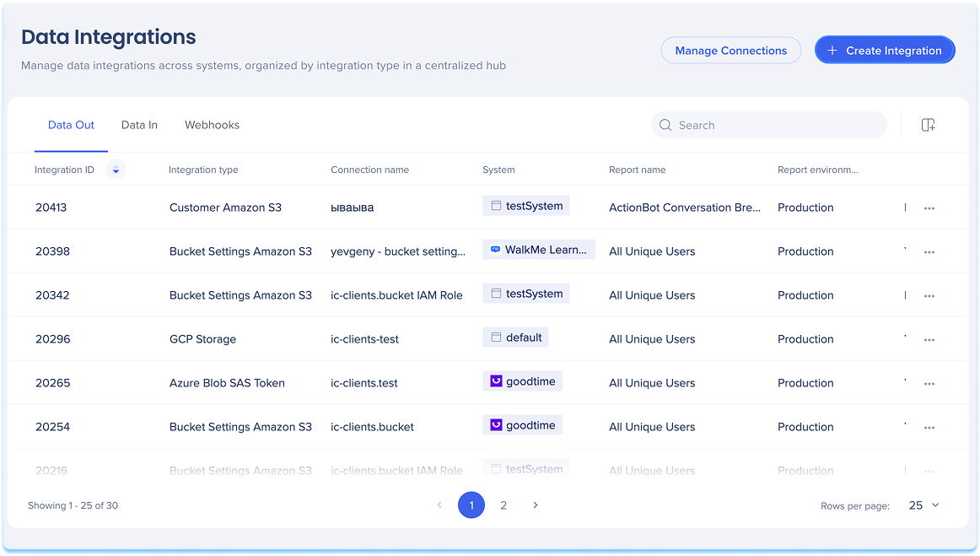Click the Create Integration button

pos(884,51)
